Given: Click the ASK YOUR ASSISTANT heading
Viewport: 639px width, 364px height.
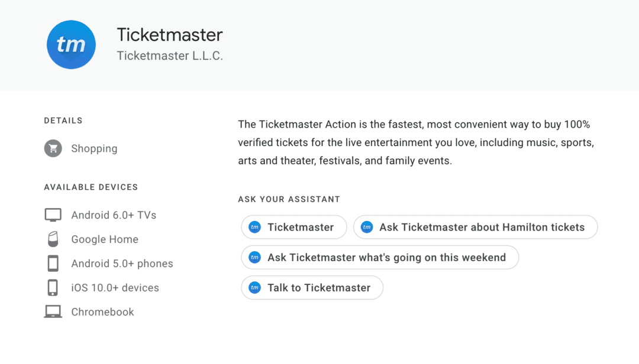Looking at the screenshot, I should coord(289,199).
